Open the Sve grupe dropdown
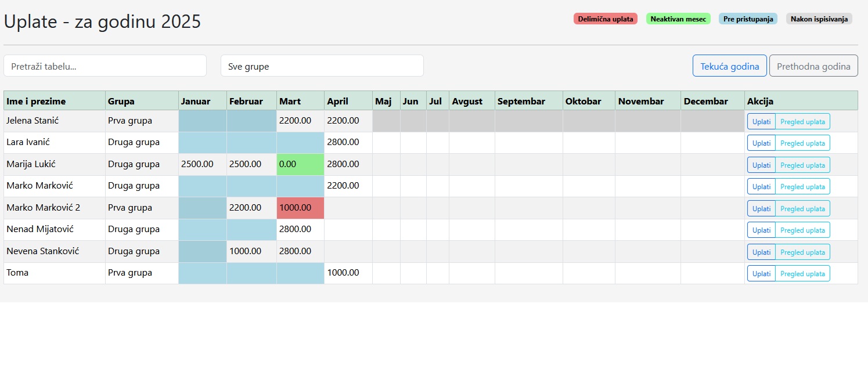This screenshot has height=376, width=868. point(322,66)
